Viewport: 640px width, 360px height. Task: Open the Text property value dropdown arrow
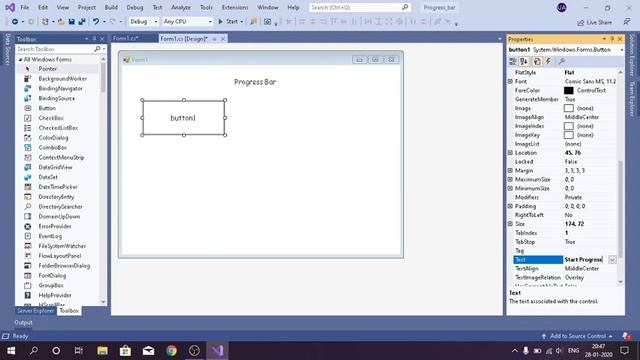click(612, 260)
